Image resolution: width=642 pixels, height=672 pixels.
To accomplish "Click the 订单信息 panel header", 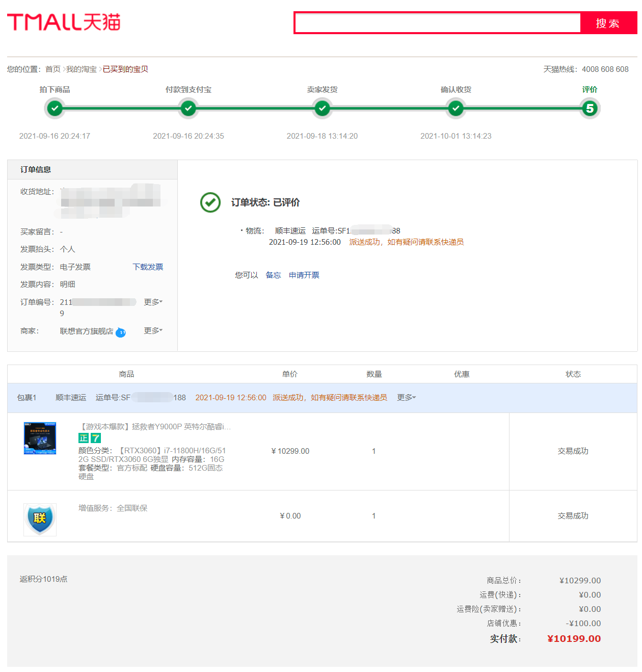I will 92,170.
